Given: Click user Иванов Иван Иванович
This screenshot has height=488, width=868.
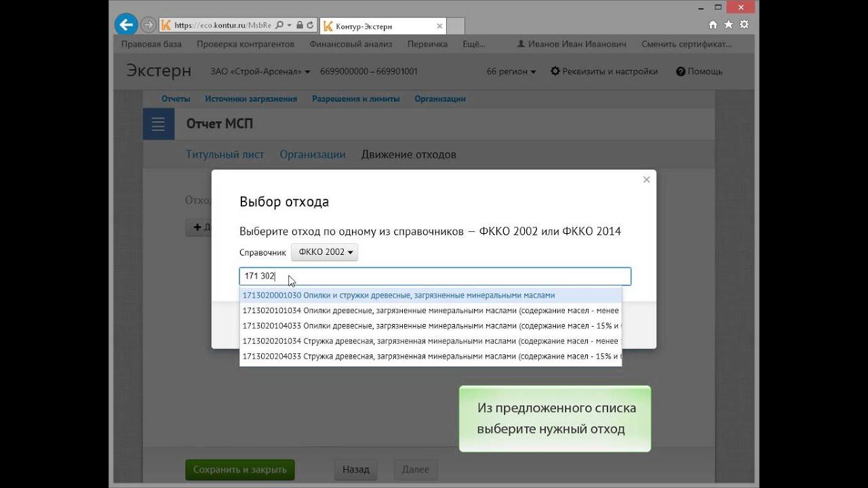Looking at the screenshot, I should pos(571,44).
